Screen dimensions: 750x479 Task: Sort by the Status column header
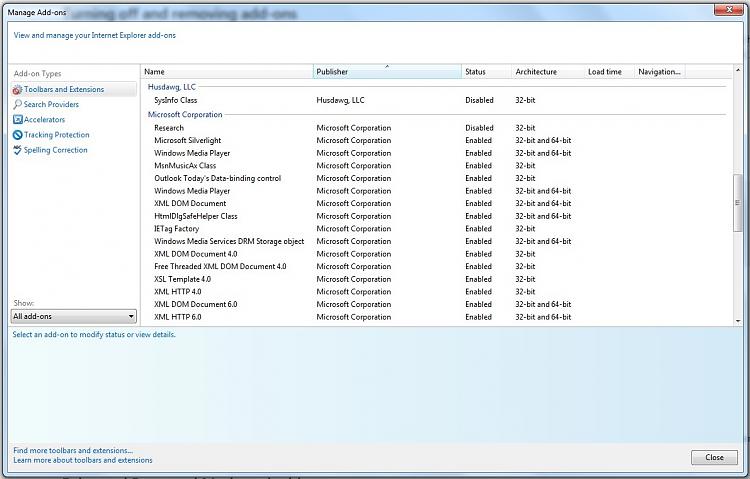(x=486, y=72)
